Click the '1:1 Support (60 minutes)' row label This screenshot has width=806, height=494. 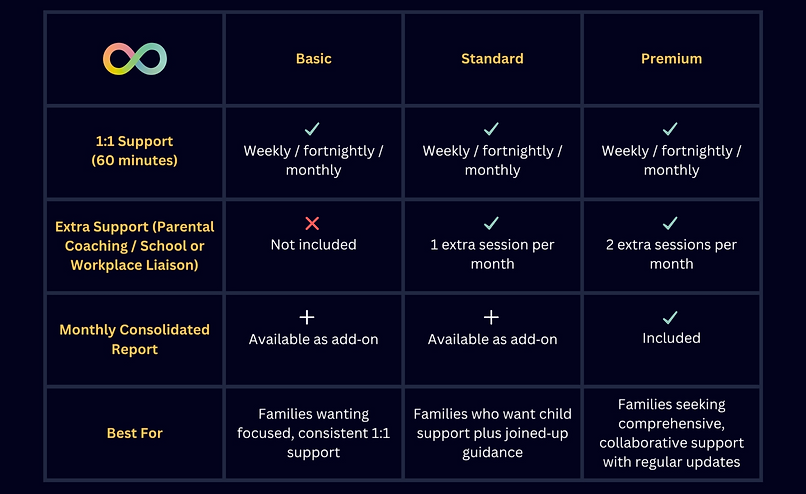click(134, 150)
